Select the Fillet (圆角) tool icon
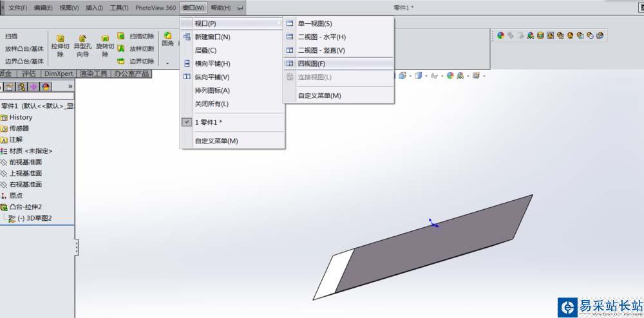The image size is (644, 318). 167,36
